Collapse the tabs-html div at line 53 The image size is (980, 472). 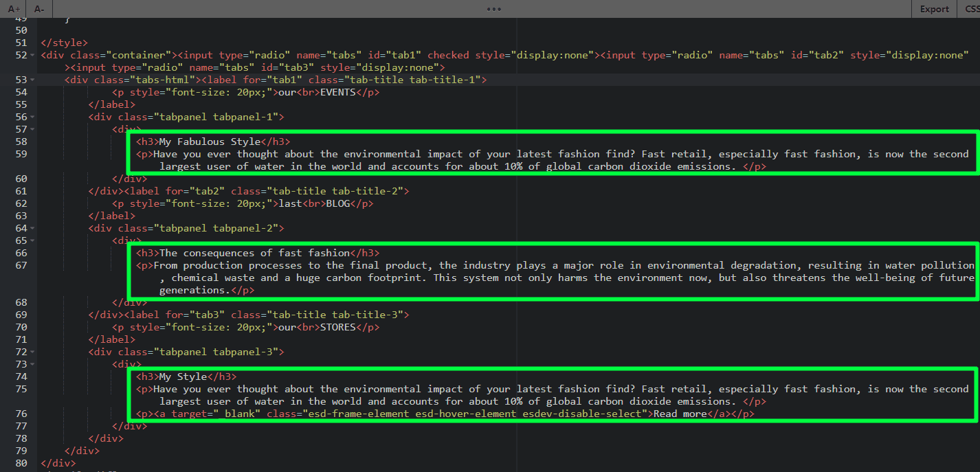tap(31, 80)
